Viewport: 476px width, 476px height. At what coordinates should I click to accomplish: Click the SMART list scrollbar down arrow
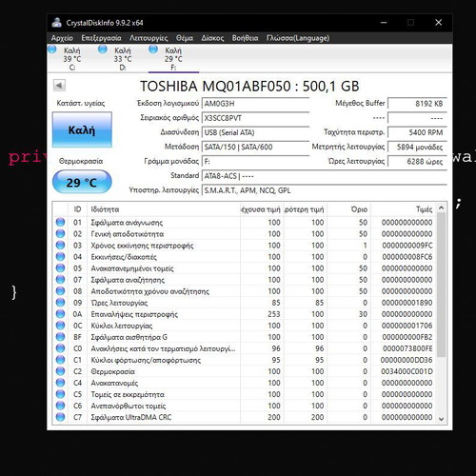coord(441,419)
